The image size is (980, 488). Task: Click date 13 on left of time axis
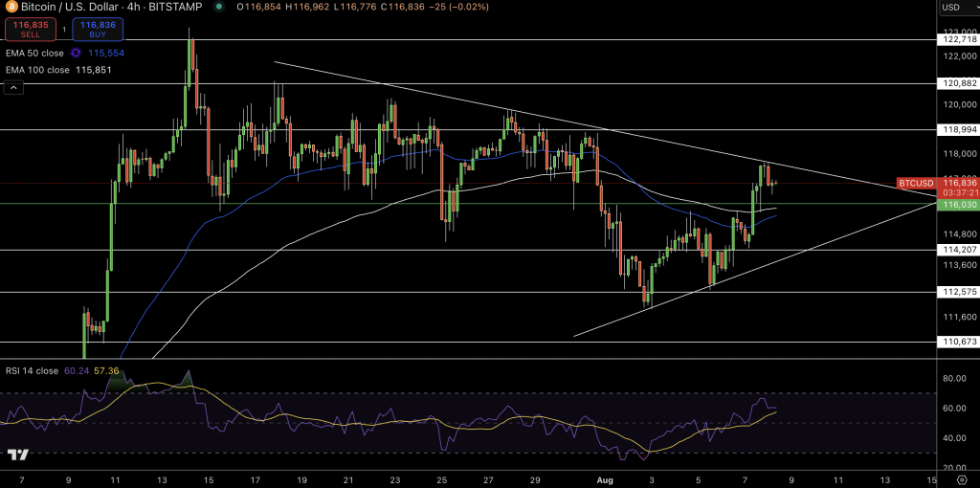pyautogui.click(x=162, y=480)
